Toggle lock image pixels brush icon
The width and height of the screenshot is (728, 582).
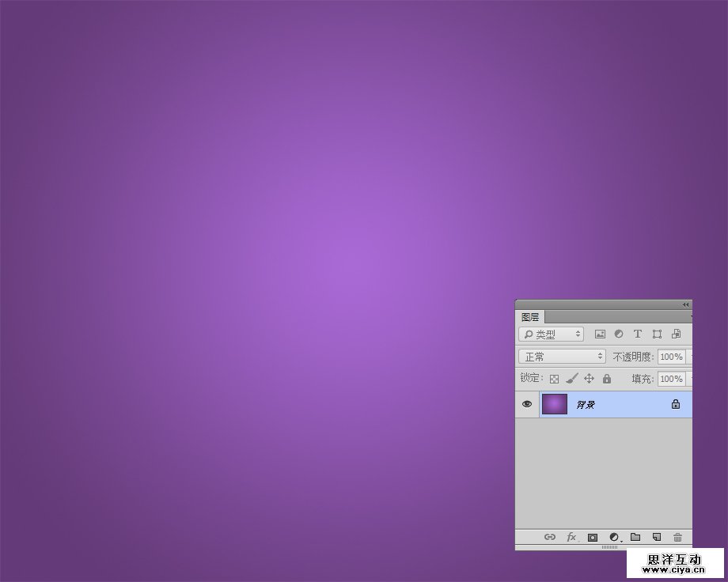click(571, 379)
